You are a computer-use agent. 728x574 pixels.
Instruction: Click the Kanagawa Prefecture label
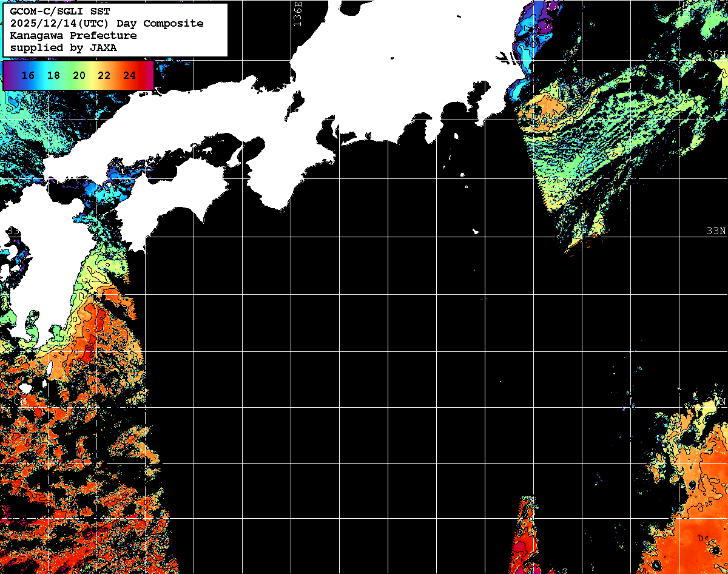click(x=73, y=36)
